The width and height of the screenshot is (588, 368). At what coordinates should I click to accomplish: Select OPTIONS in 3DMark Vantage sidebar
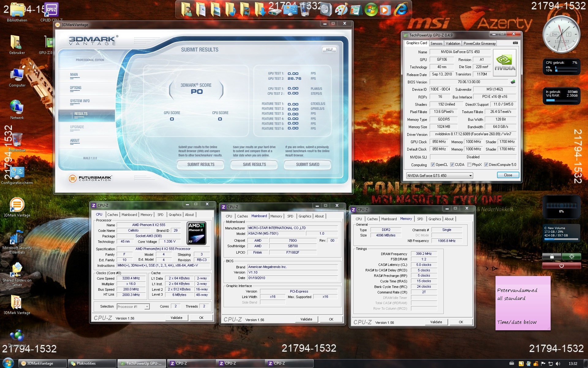click(76, 88)
